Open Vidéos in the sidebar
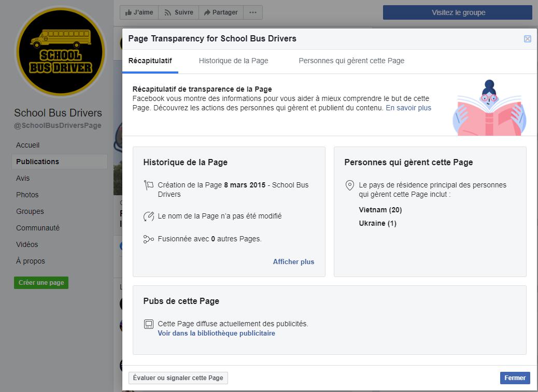538x392 pixels. coord(27,244)
